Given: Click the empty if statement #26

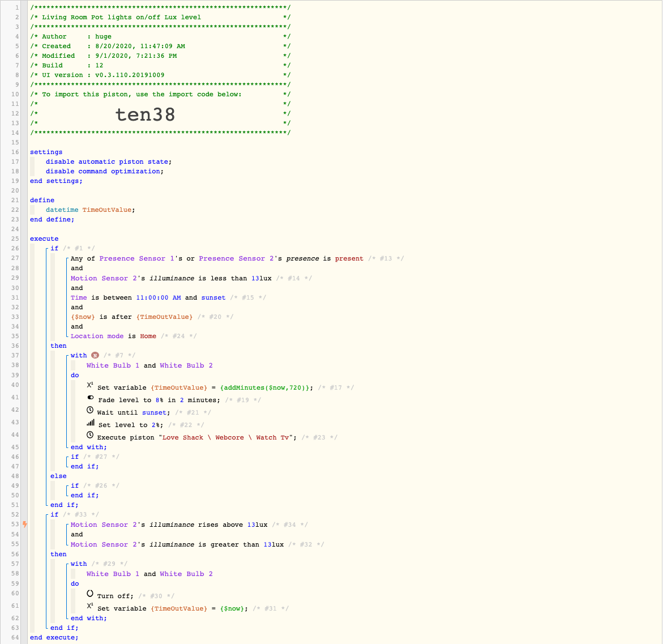Looking at the screenshot, I should [x=74, y=485].
